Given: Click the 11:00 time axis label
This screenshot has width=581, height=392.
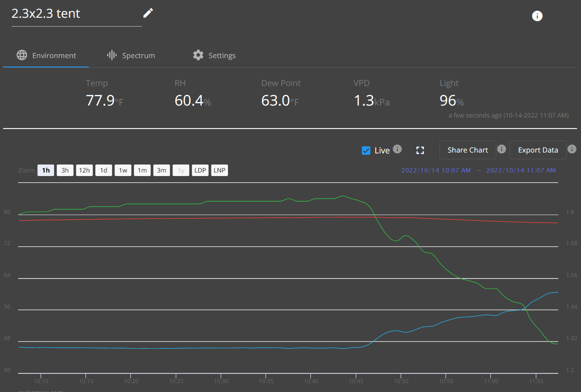Looking at the screenshot, I should (x=491, y=381).
